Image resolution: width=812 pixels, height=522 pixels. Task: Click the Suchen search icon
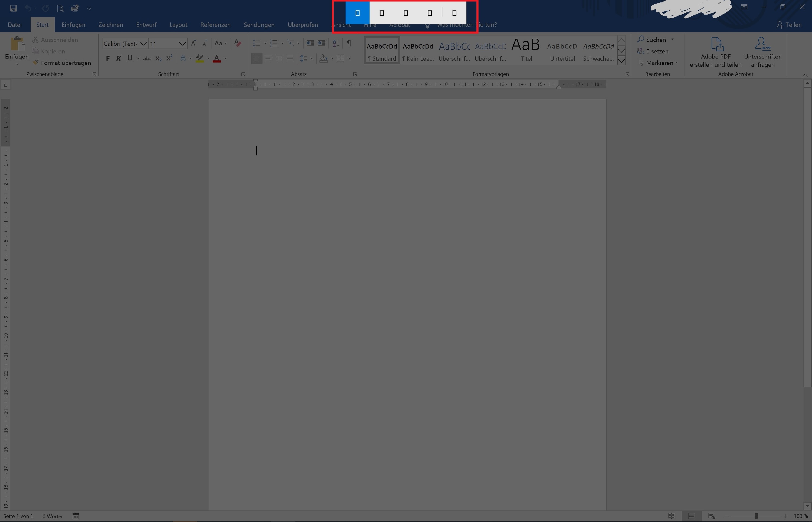(x=640, y=39)
